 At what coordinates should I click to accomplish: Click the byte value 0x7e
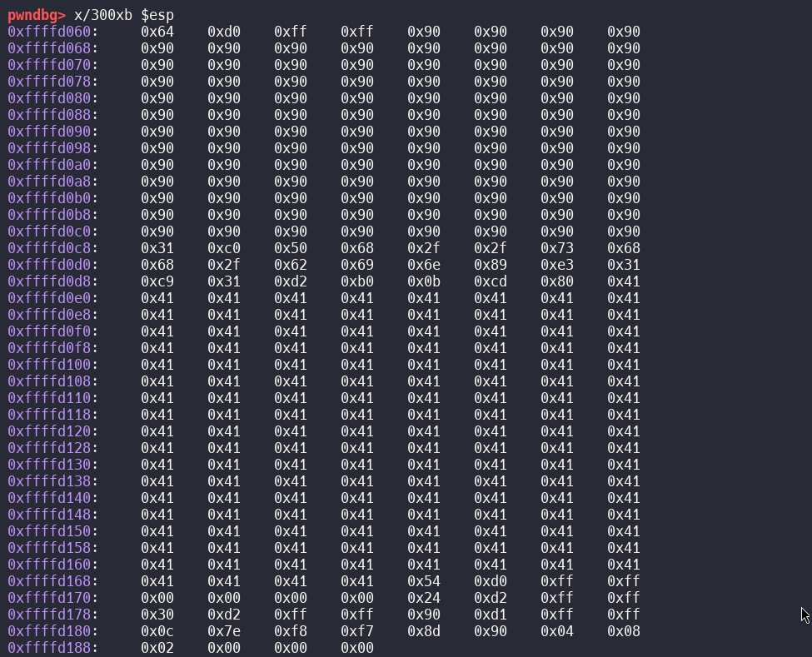coord(224,631)
